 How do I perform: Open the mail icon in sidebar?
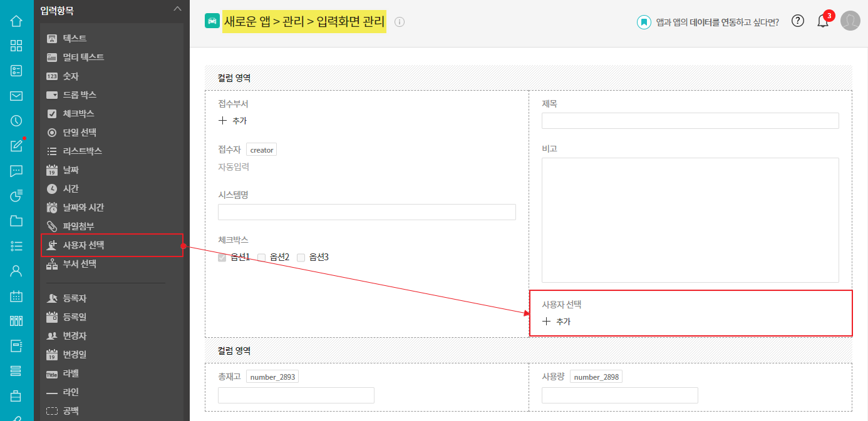[16, 96]
